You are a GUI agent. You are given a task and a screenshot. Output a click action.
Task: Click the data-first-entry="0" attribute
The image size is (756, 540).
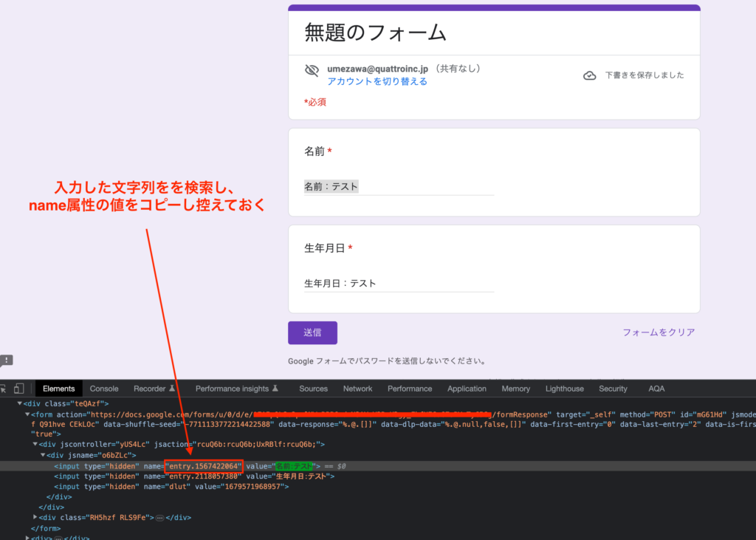click(573, 425)
